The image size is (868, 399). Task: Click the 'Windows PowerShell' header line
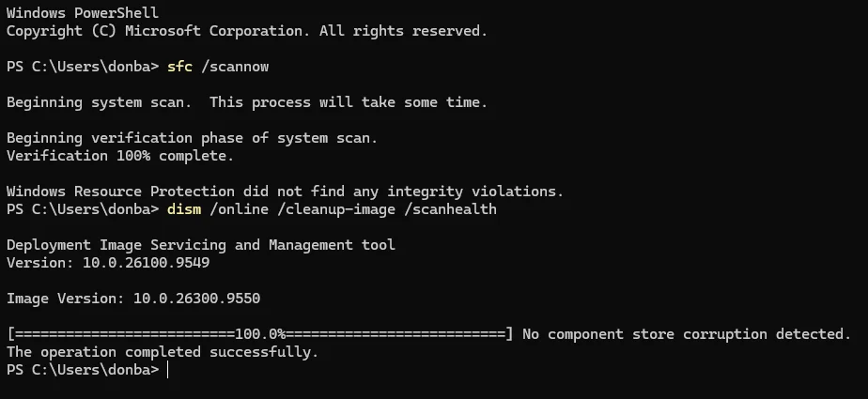(x=83, y=13)
